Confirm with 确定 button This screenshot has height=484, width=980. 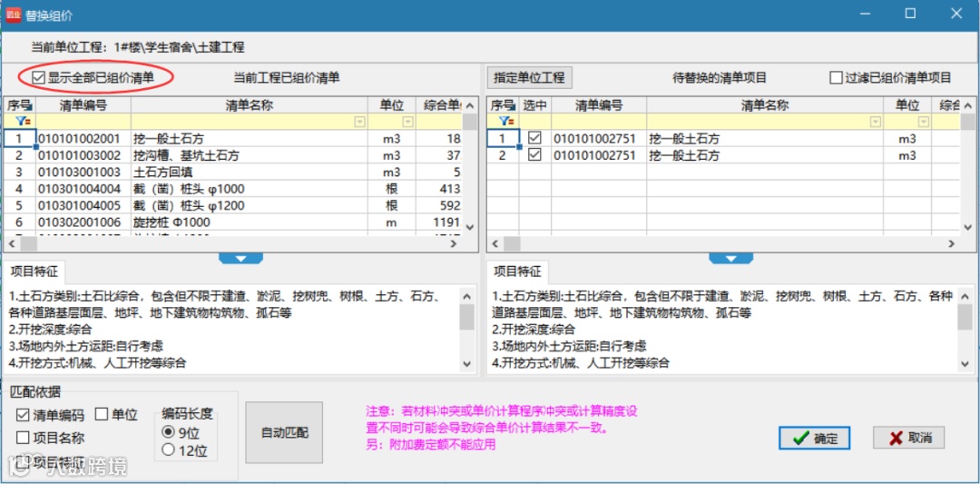point(814,439)
